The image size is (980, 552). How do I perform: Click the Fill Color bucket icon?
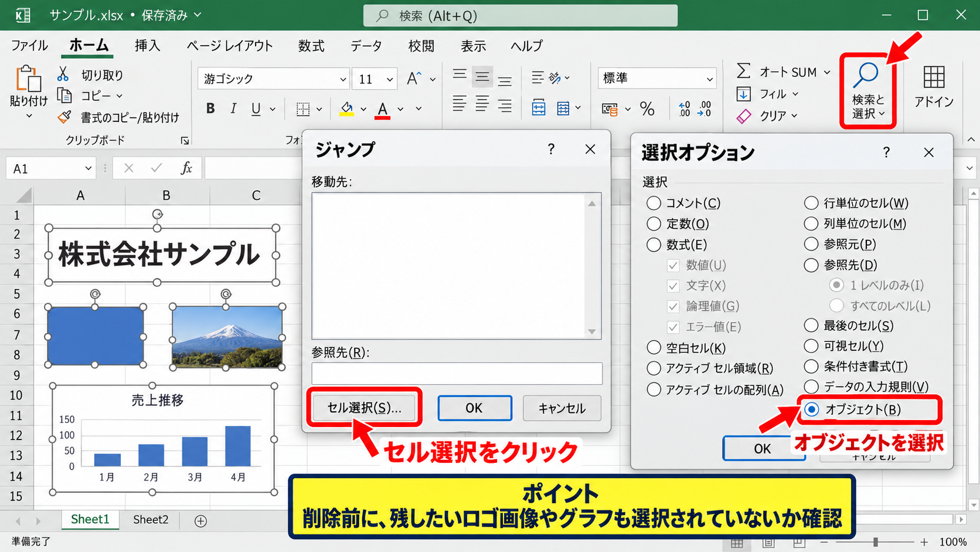click(x=346, y=109)
